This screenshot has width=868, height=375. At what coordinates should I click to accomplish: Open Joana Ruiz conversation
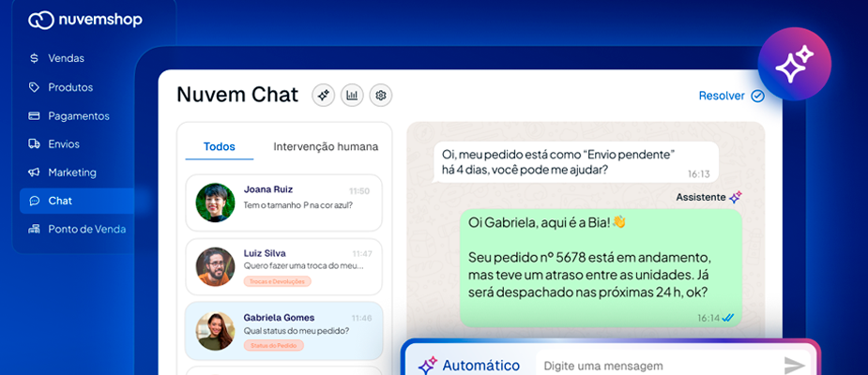pos(284,202)
